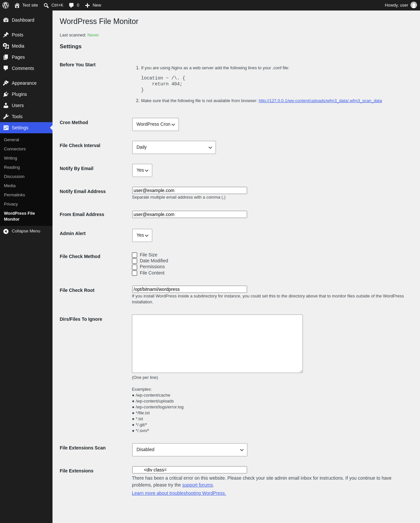This screenshot has height=523, width=420.
Task: Open the wfm3_scan_data file link
Action: (x=320, y=101)
